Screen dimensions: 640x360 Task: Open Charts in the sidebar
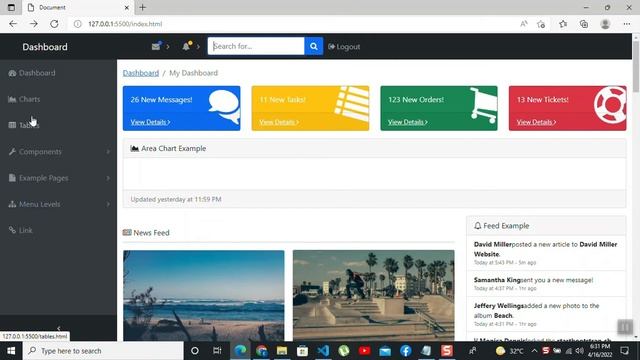click(24, 99)
